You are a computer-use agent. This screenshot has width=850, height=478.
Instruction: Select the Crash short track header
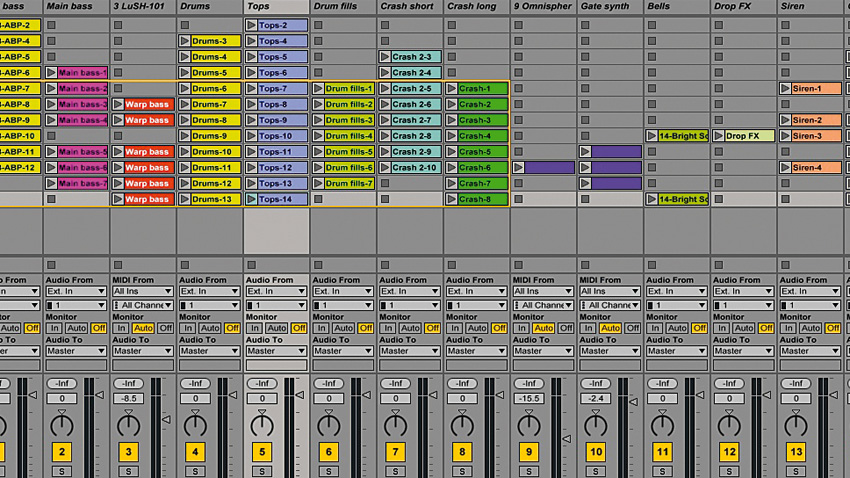(x=409, y=7)
